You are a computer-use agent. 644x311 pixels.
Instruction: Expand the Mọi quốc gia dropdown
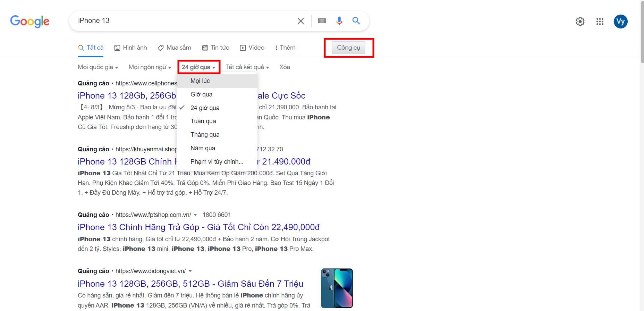pyautogui.click(x=98, y=67)
